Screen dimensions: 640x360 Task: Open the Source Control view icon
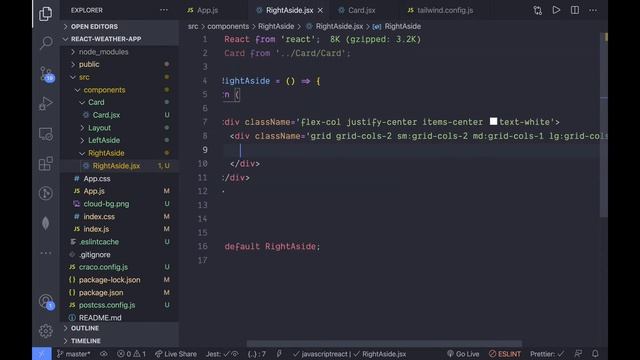pyautogui.click(x=47, y=74)
